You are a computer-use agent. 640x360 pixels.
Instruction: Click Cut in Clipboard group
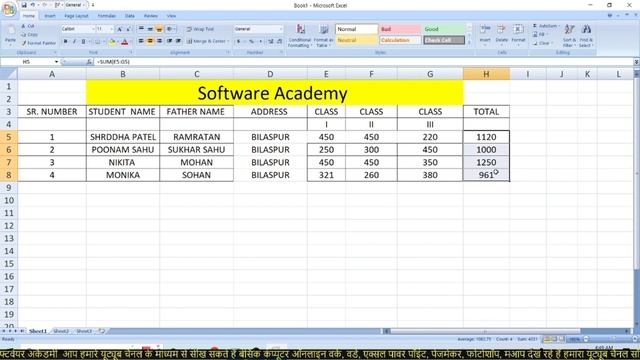coord(28,26)
